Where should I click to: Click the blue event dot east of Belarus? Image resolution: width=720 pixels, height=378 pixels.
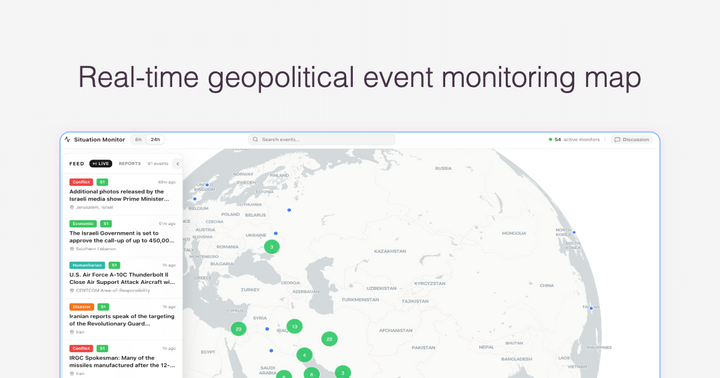[289, 210]
